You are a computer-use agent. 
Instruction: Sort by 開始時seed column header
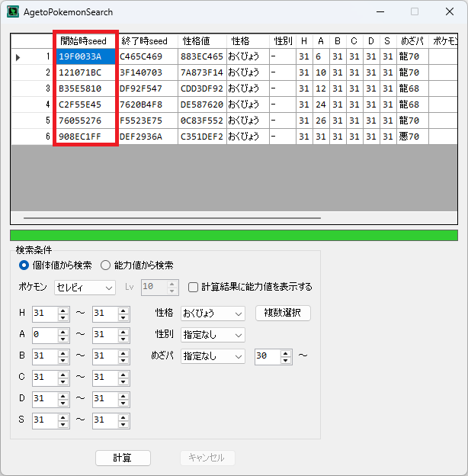click(86, 41)
